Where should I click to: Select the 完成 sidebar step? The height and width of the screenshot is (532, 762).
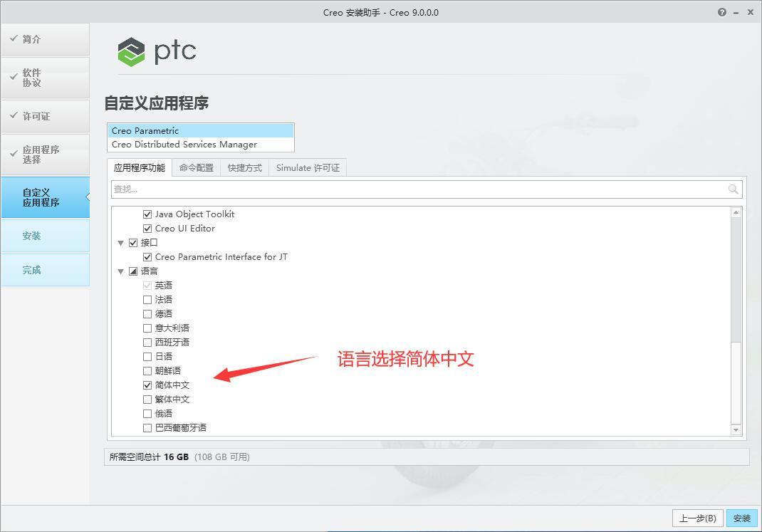click(x=45, y=270)
